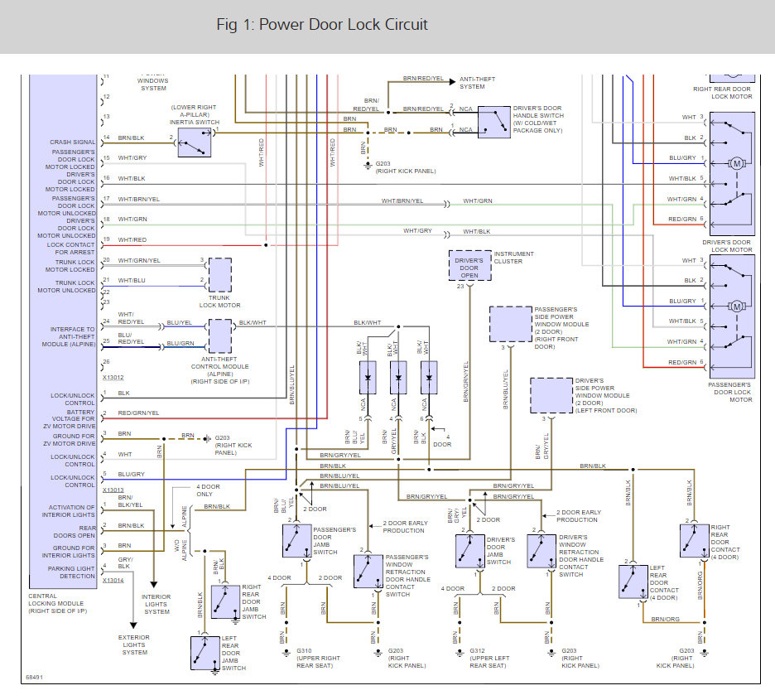
Task: Click the 68491 diagram number
Action: [34, 678]
